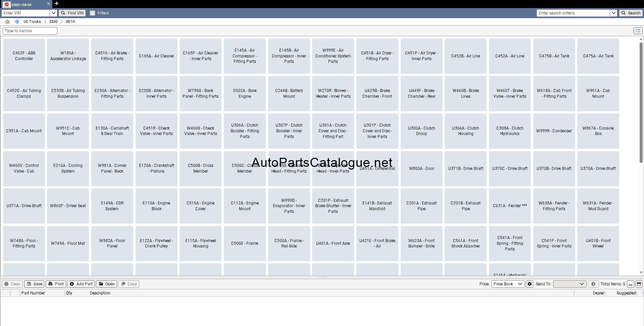This screenshot has width=644, height=326.
Task: Click the Find VIN button
Action: [x=72, y=13]
